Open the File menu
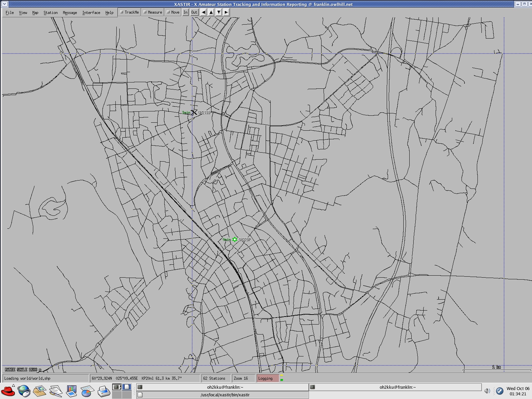Viewport: 532px width, 399px height. (10, 13)
